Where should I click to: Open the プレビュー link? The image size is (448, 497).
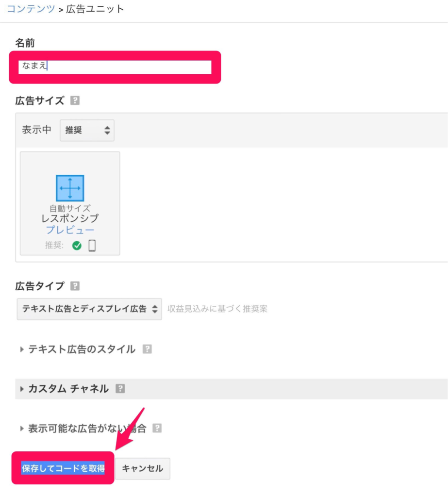[x=70, y=230]
